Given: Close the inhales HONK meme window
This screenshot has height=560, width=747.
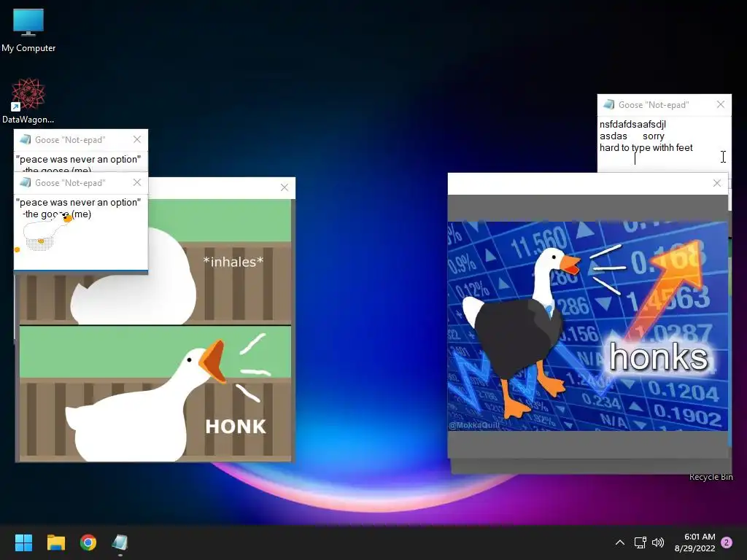Looking at the screenshot, I should [x=285, y=187].
